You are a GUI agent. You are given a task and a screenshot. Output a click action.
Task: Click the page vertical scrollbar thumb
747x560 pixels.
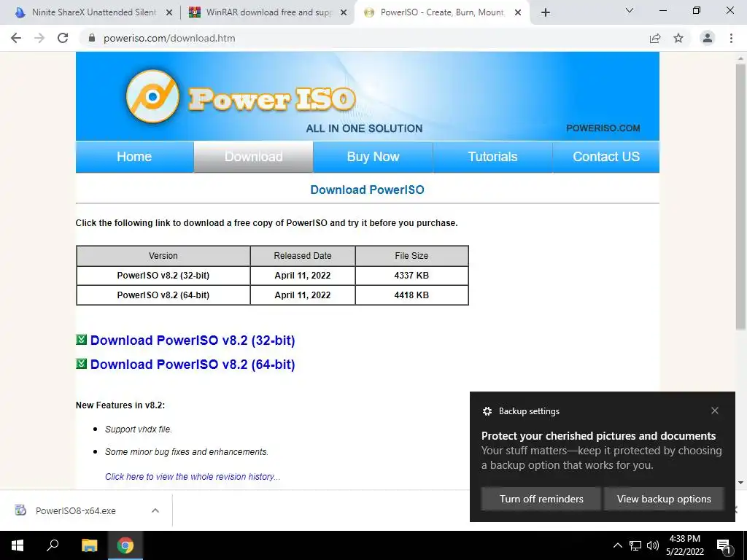(x=740, y=196)
